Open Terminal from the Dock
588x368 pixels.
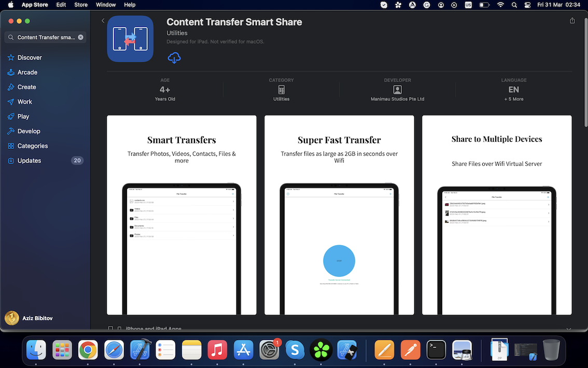436,350
